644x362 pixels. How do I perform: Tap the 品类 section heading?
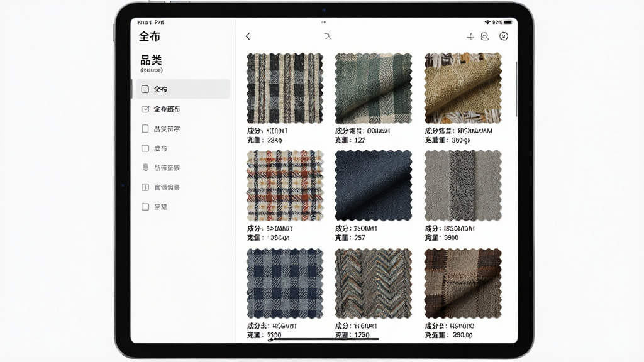click(x=151, y=60)
